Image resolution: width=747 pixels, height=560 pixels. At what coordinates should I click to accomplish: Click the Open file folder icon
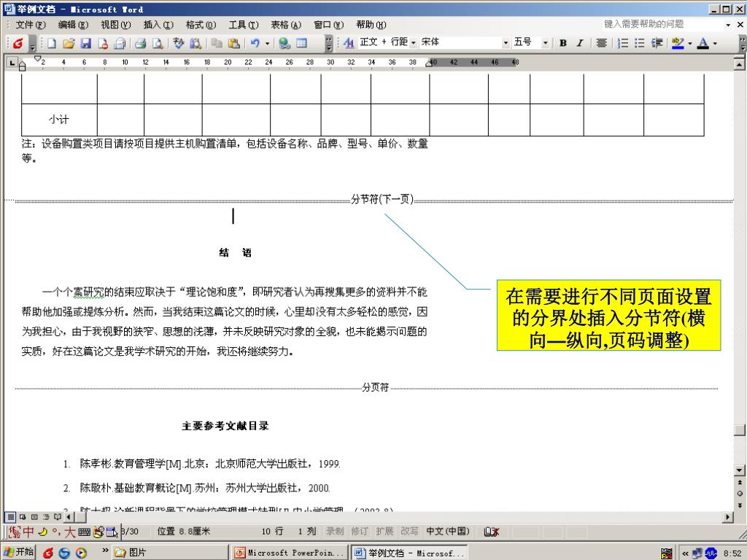(x=69, y=43)
